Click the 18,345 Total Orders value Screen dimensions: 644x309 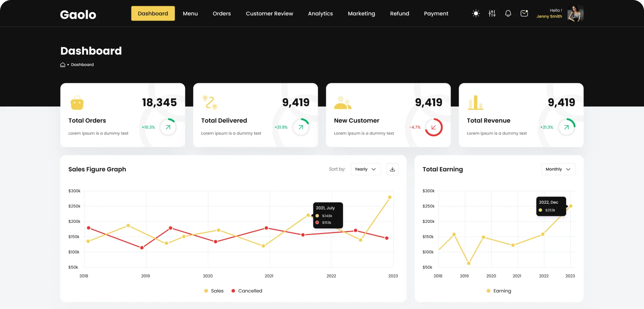(160, 103)
